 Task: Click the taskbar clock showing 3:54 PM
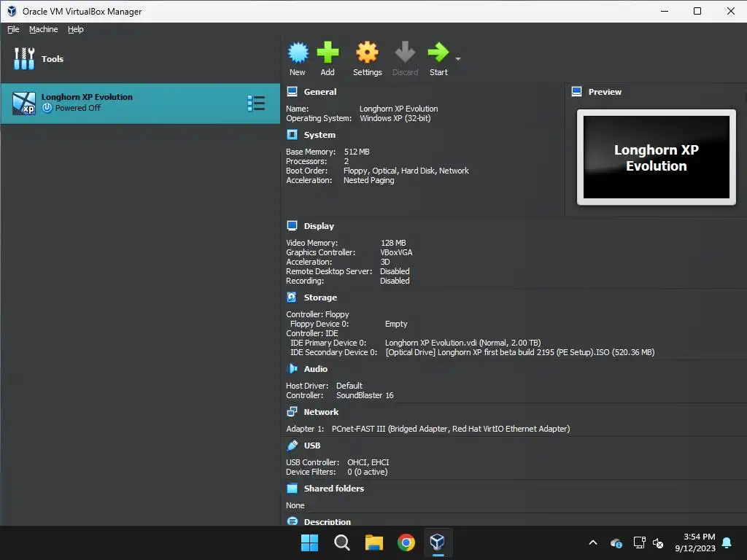(x=695, y=542)
